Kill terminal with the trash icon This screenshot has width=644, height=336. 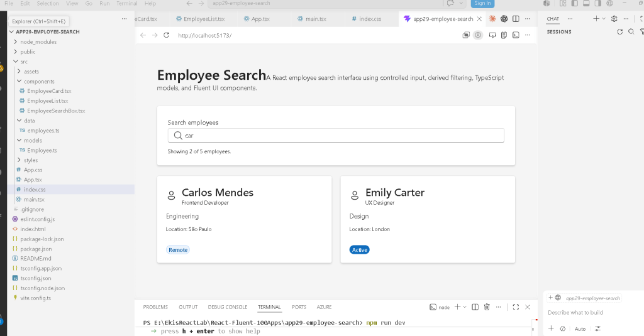(x=487, y=307)
